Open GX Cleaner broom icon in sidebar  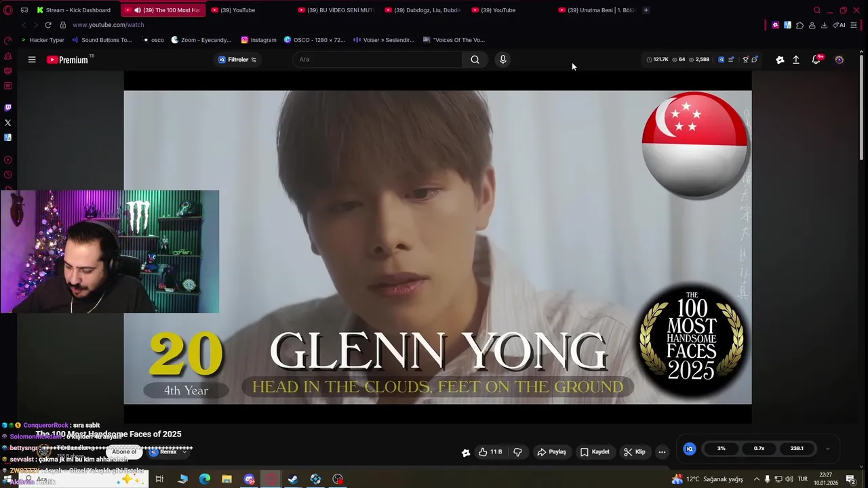pyautogui.click(x=8, y=56)
